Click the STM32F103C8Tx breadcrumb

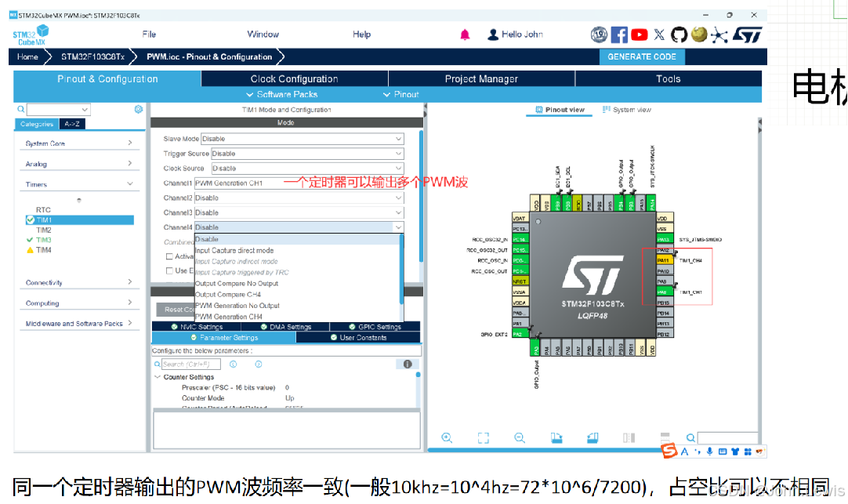point(92,56)
